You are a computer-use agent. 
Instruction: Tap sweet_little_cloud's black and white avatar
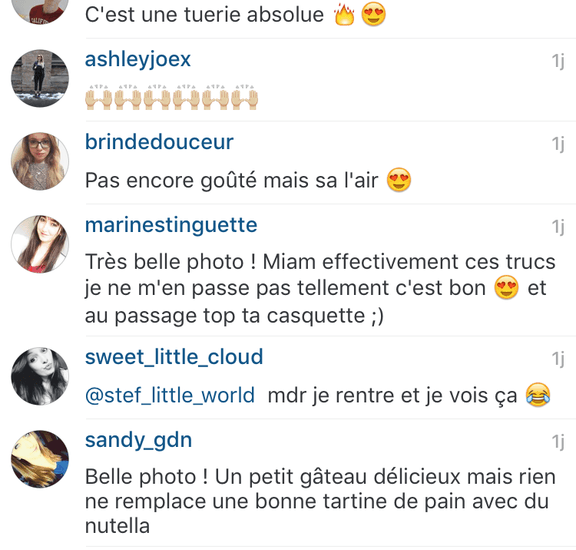[40, 376]
